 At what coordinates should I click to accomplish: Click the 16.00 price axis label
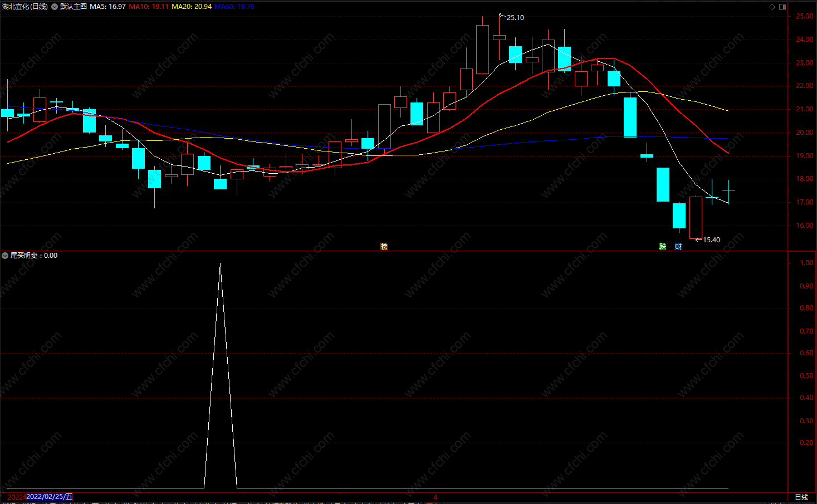click(804, 226)
